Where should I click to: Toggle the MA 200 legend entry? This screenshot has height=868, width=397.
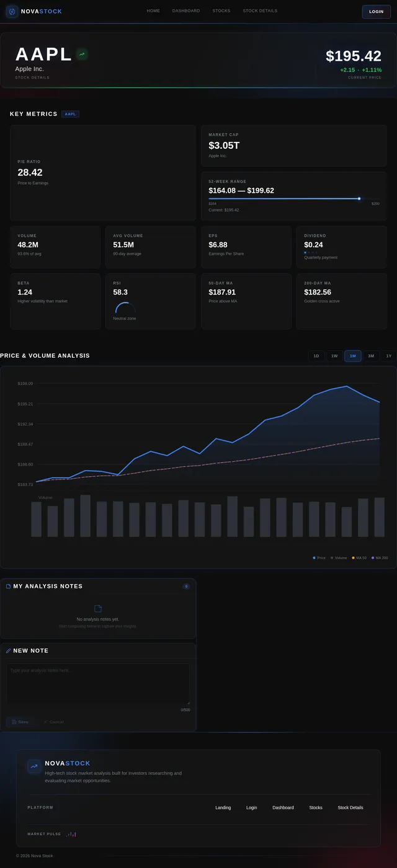tap(380, 558)
